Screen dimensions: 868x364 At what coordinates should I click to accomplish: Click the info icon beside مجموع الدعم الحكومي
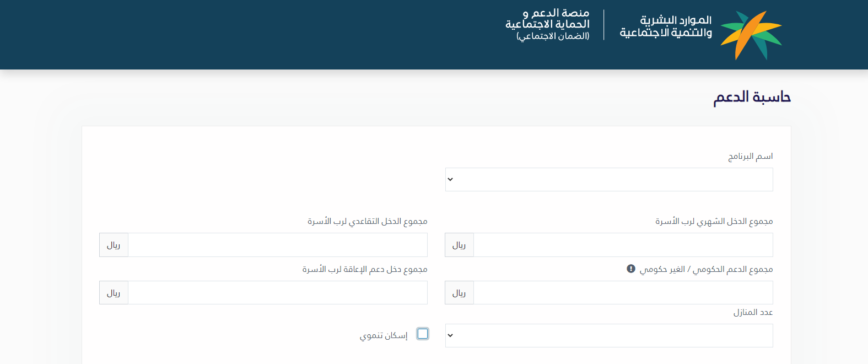coord(631,269)
